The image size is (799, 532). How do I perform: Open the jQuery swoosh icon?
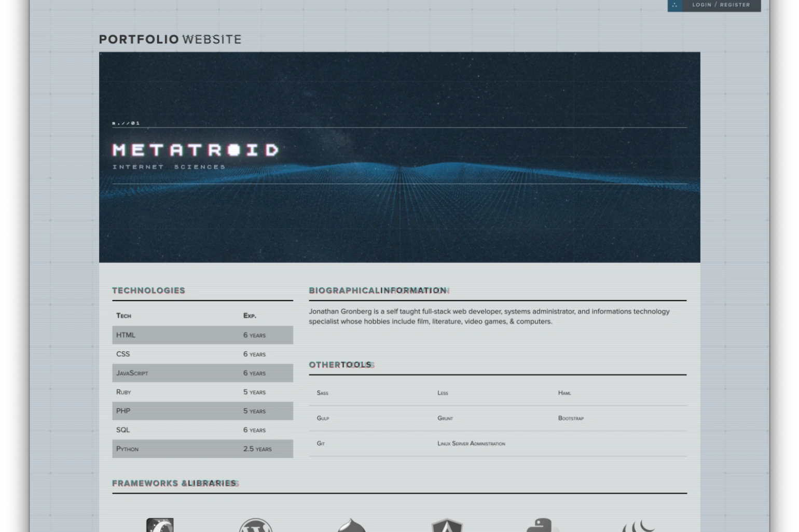(x=639, y=526)
